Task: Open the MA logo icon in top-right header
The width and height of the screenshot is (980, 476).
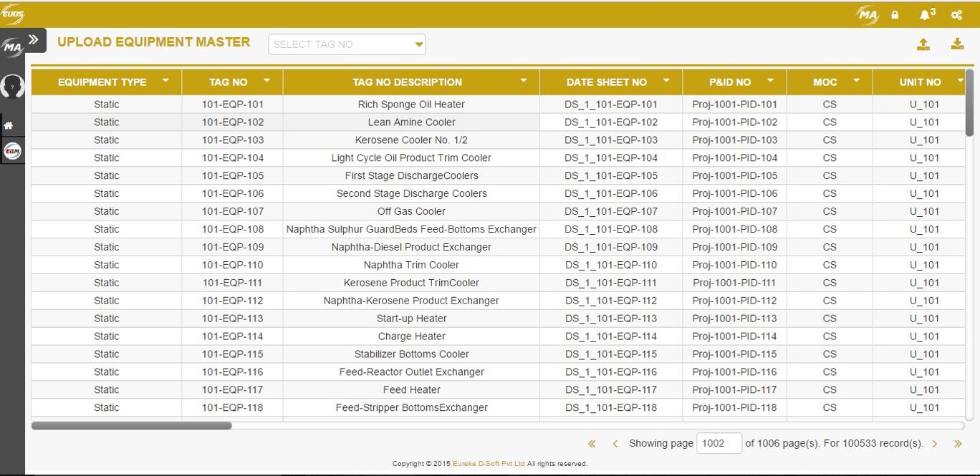Action: [868, 14]
